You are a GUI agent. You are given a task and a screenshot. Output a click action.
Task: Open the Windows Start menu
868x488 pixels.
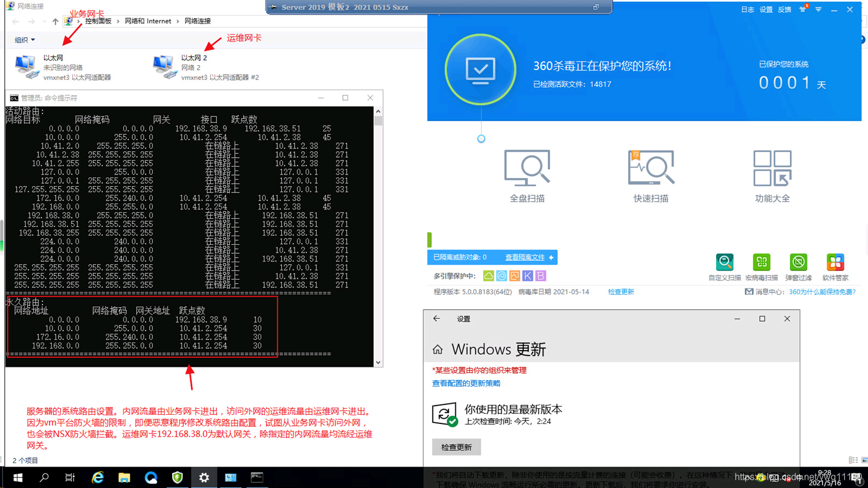pos(17,478)
